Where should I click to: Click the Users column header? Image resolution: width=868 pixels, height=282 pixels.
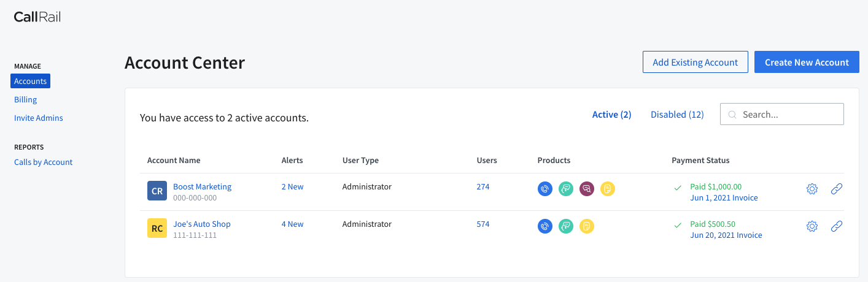[x=487, y=160]
